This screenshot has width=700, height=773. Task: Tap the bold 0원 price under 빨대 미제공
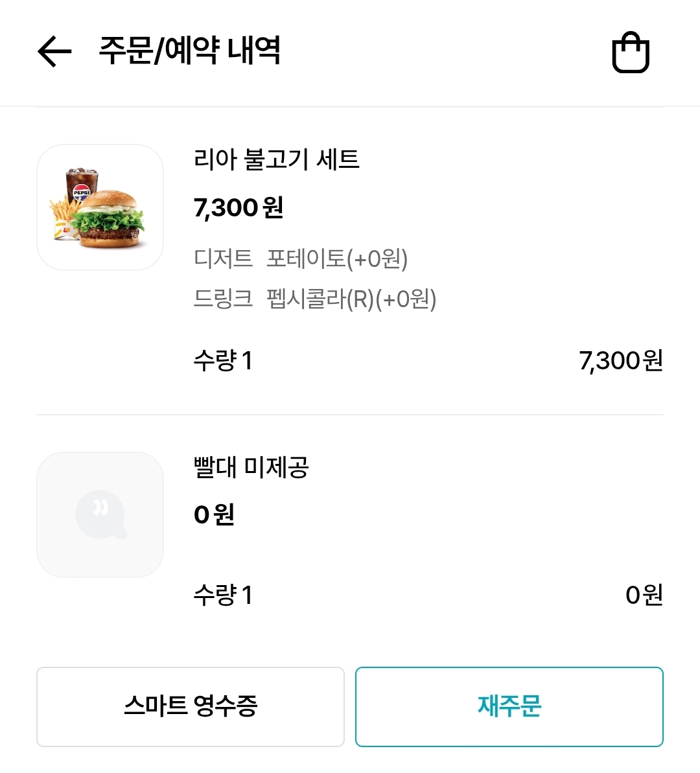pos(214,515)
